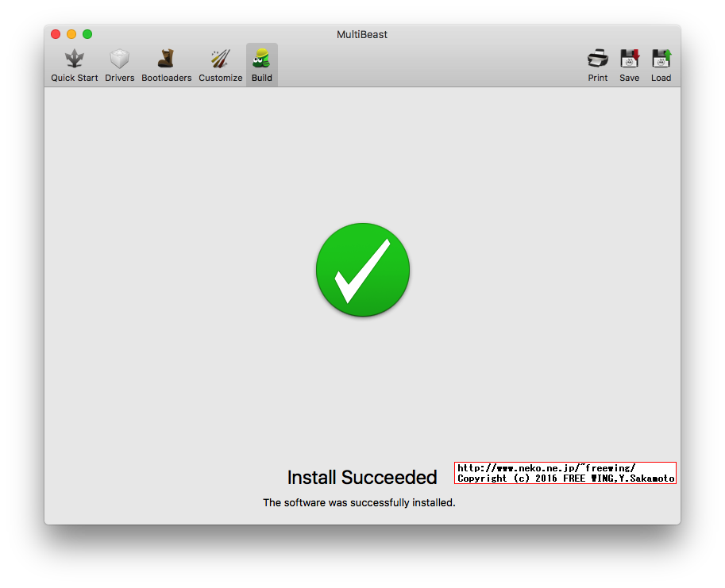Maximize MultiBeast with the green button

coord(87,34)
